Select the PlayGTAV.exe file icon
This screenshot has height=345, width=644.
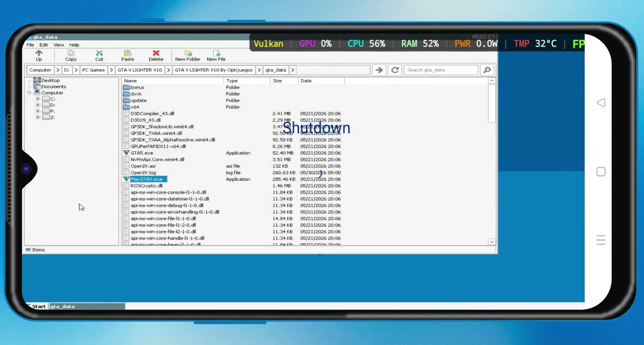[126, 179]
